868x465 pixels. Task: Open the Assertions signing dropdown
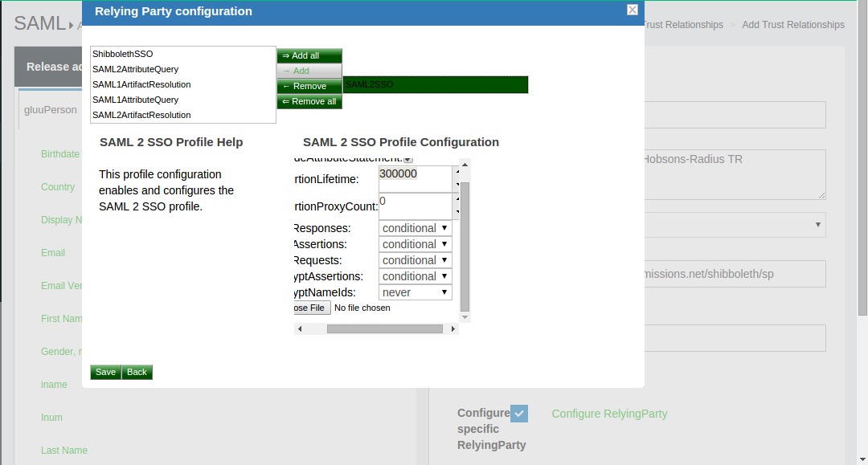(415, 244)
